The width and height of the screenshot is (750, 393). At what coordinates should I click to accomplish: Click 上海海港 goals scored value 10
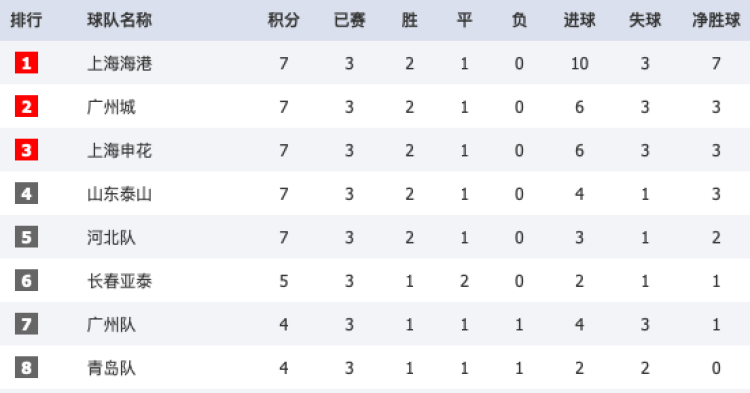[579, 63]
